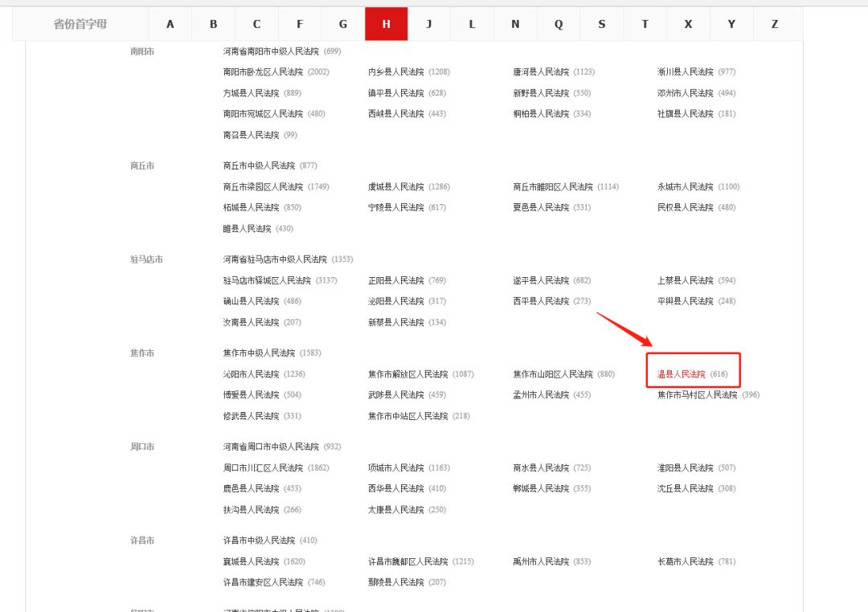Select the letter G province tab
Viewport: 868px width, 612px height.
point(342,24)
